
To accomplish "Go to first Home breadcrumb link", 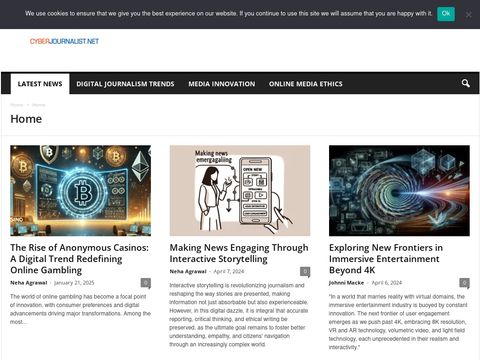I will point(17,105).
